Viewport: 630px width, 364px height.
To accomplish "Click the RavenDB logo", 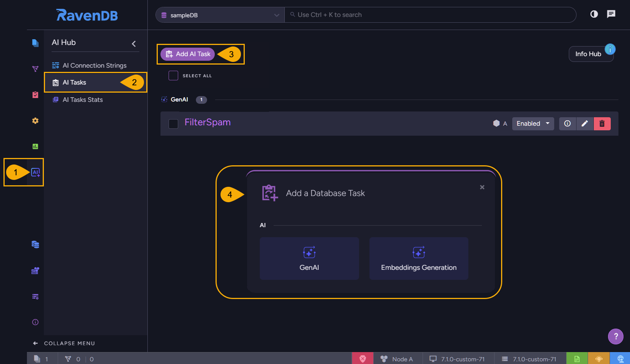I will click(87, 15).
